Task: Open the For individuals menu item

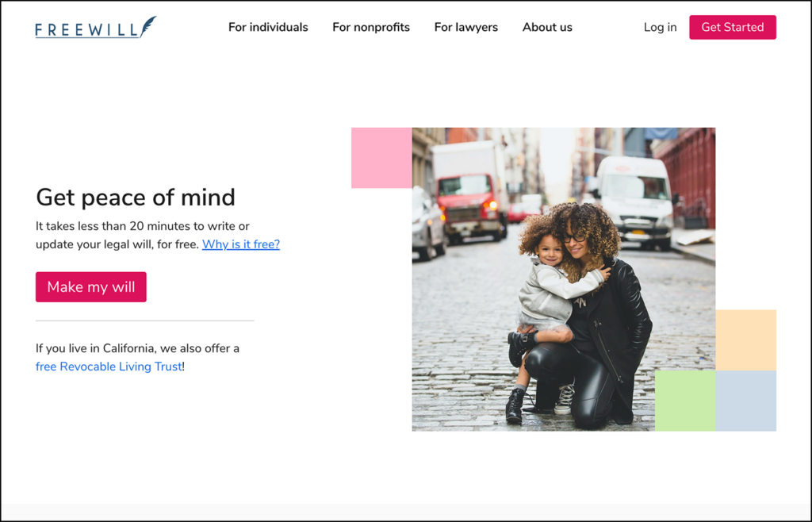Action: tap(268, 27)
